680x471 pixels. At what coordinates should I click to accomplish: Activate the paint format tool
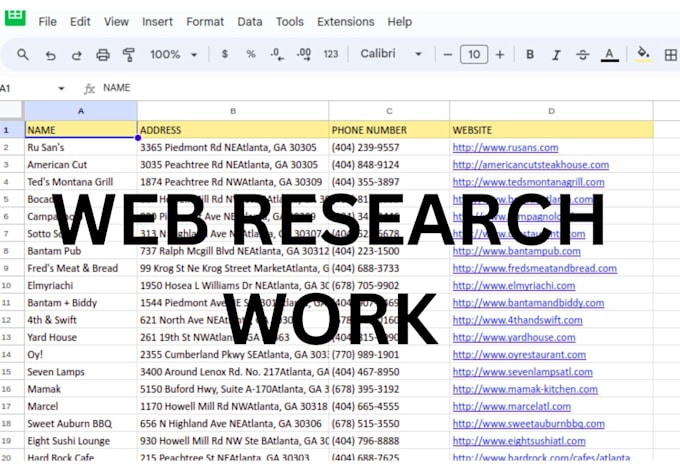[x=128, y=55]
